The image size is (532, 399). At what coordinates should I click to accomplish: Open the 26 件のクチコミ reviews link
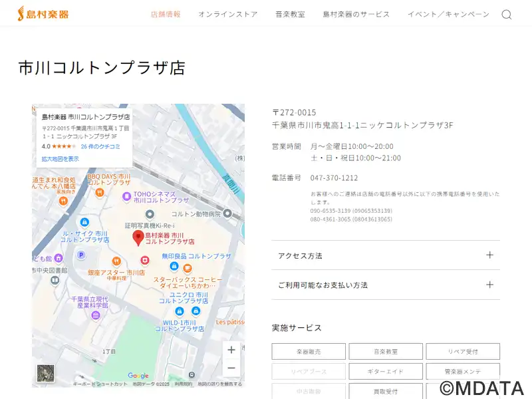100,146
